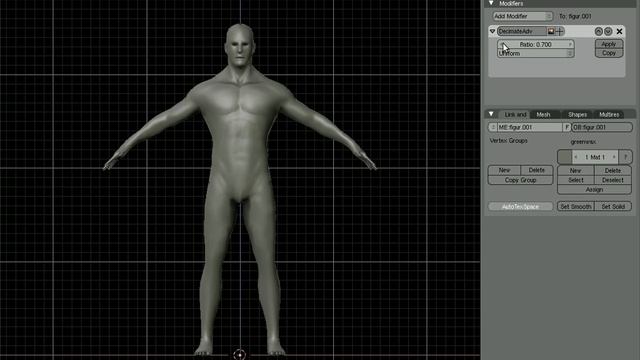Image resolution: width=640 pixels, height=360 pixels.
Task: Click the Ratio 0.700 slider field
Action: [x=536, y=44]
